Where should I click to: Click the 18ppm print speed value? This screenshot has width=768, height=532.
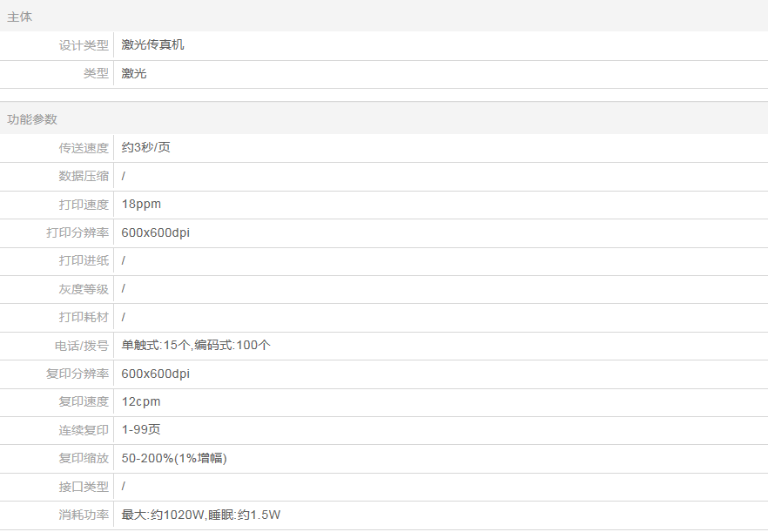pyautogui.click(x=141, y=205)
